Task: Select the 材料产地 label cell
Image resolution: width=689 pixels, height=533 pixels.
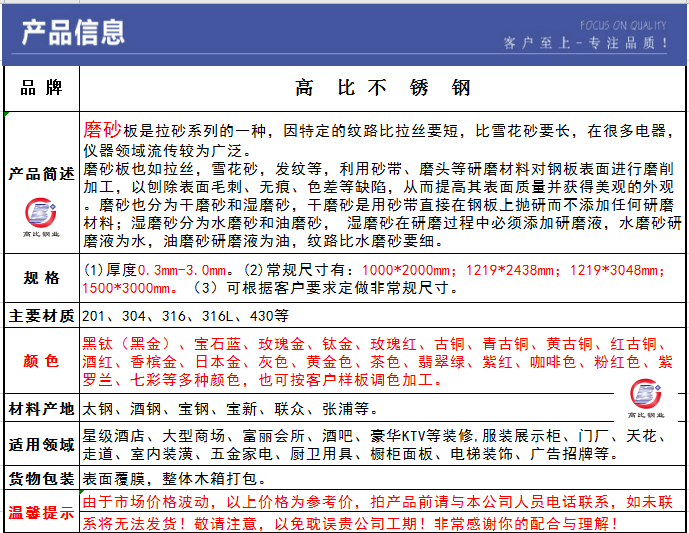Action: [42, 408]
